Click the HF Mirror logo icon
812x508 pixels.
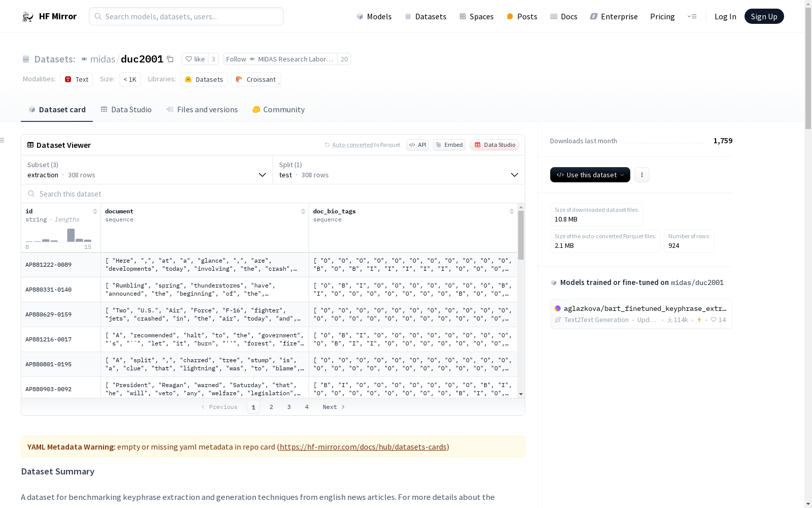(28, 17)
